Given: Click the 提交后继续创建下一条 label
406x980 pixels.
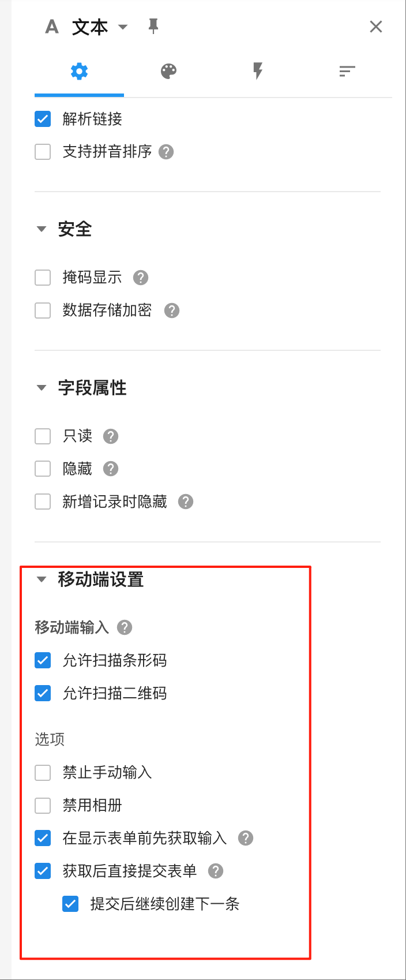Looking at the screenshot, I should pos(164,904).
